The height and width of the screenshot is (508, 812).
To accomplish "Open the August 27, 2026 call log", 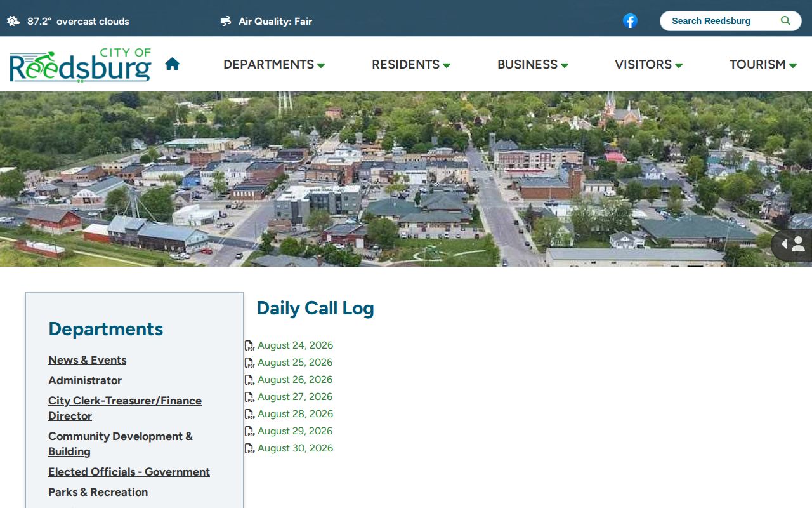I will tap(295, 397).
